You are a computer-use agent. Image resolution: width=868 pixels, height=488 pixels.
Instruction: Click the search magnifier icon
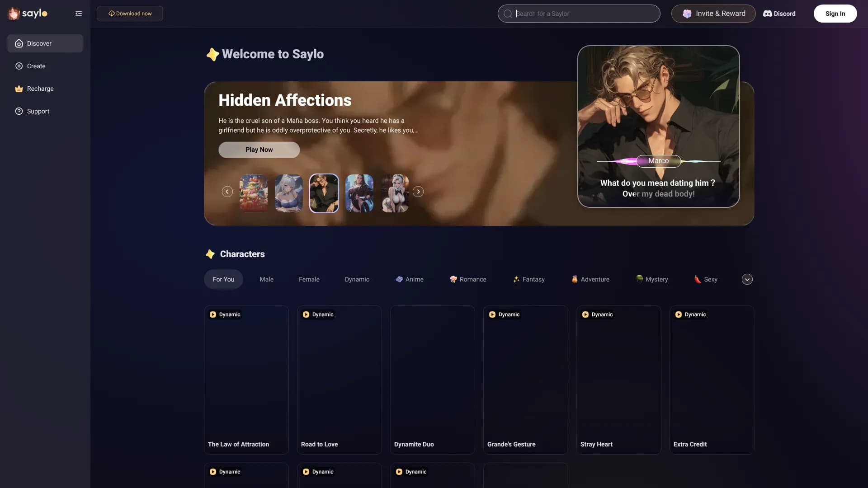coord(508,14)
